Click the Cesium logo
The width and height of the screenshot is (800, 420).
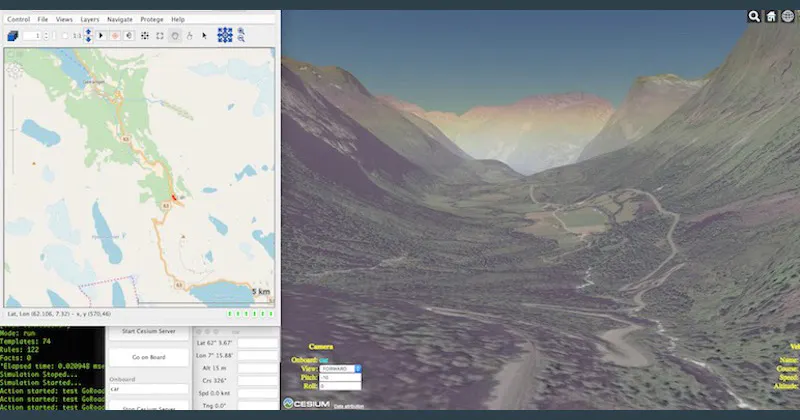click(x=307, y=404)
